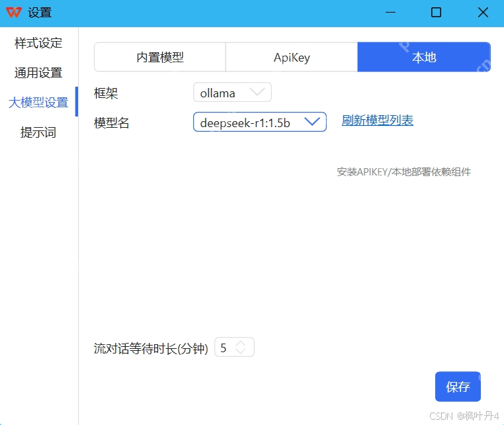Switch to the 内置模型 tab
504x425 pixels.
160,58
